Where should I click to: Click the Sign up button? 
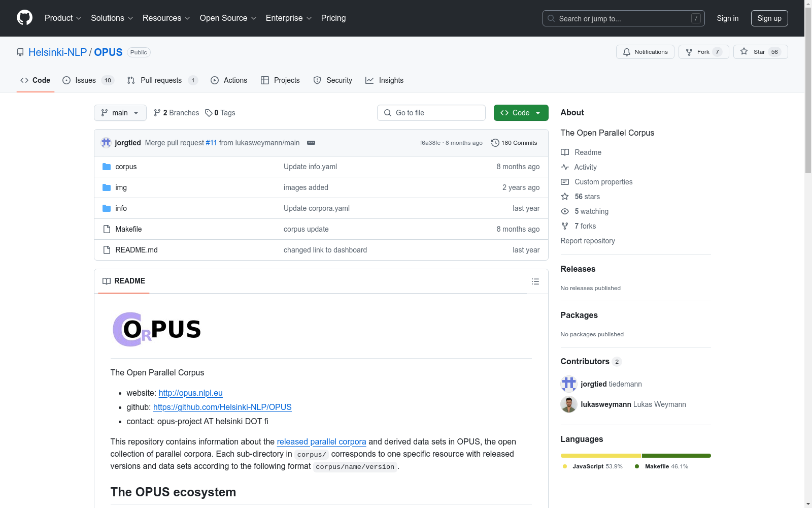coord(769,18)
